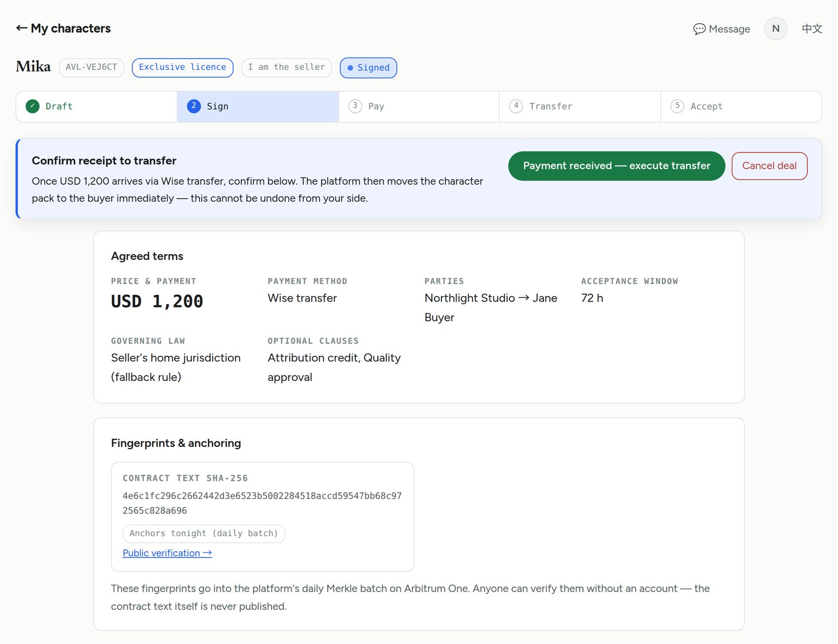Click the Attribution credit, Quality approval clauses

[x=334, y=368]
